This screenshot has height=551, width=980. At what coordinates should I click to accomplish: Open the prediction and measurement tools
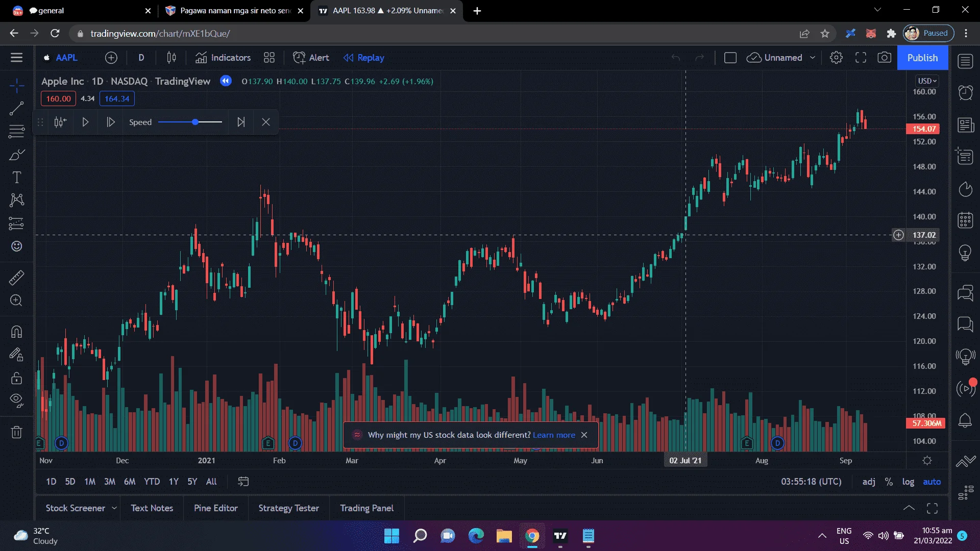(16, 223)
